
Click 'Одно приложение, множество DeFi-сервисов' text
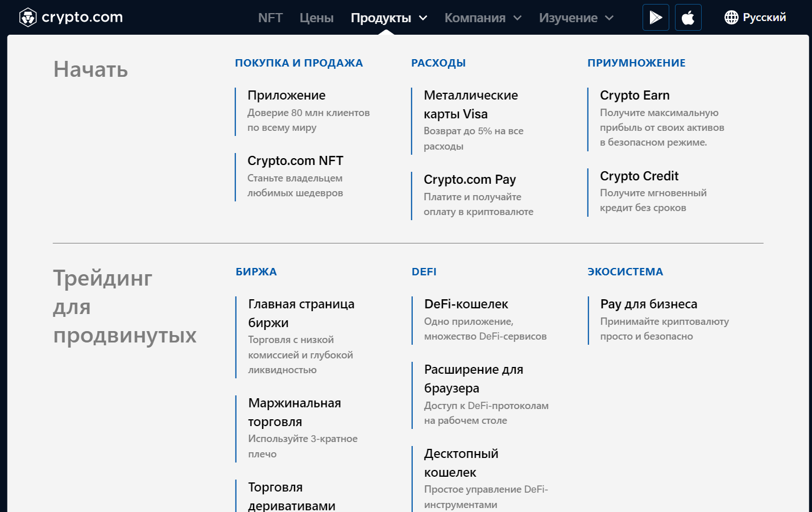[x=485, y=329]
